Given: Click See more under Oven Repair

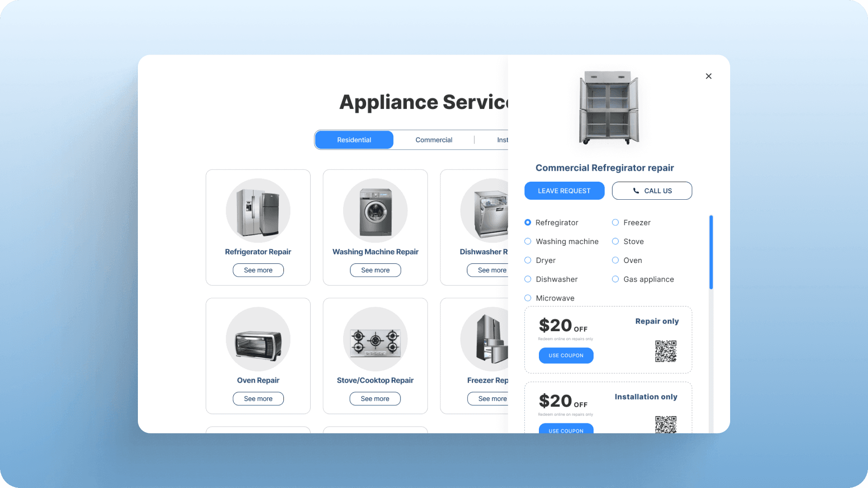Looking at the screenshot, I should [258, 399].
